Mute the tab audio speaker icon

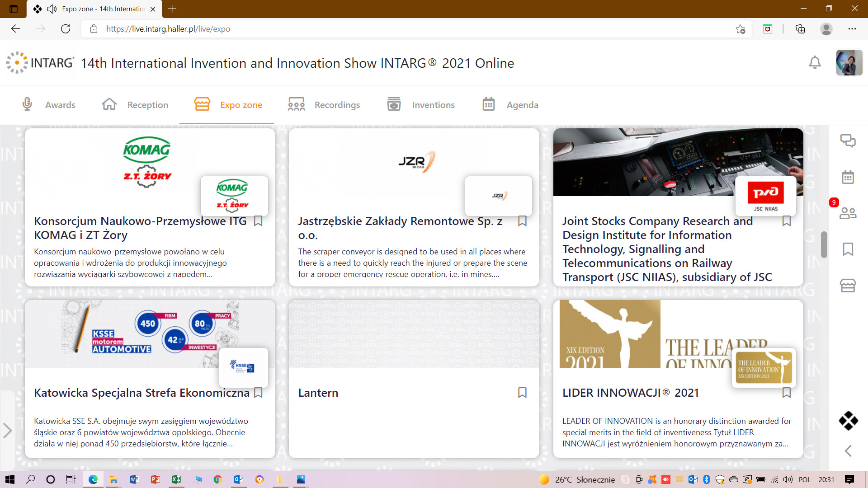tap(52, 9)
